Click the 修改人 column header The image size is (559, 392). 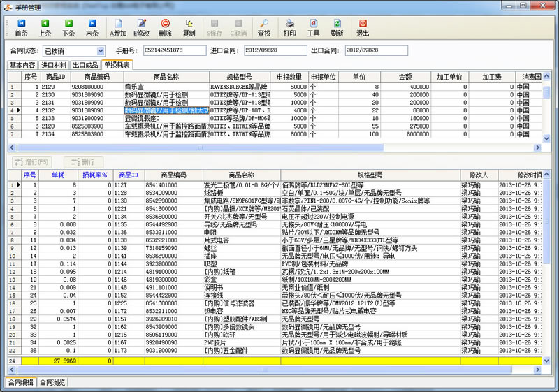[x=479, y=175]
